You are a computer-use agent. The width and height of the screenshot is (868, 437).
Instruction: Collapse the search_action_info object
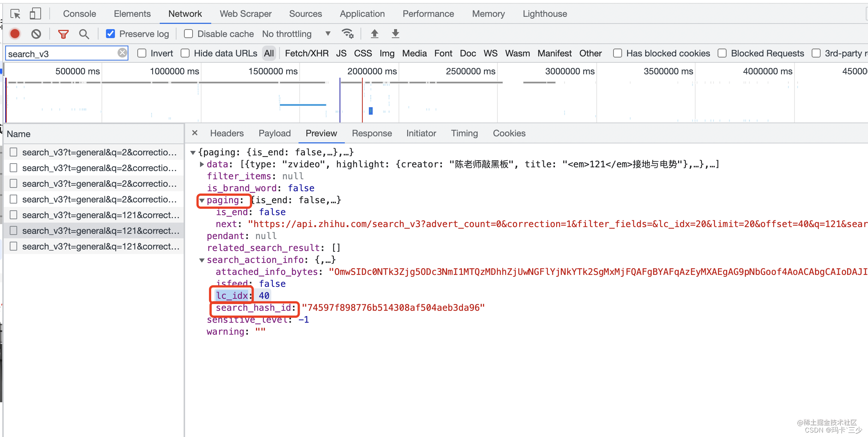tap(202, 260)
